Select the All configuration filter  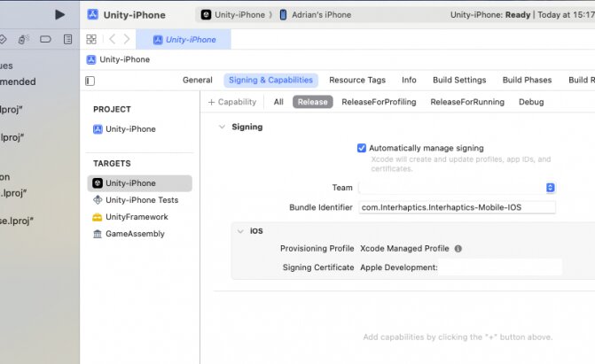pyautogui.click(x=278, y=102)
